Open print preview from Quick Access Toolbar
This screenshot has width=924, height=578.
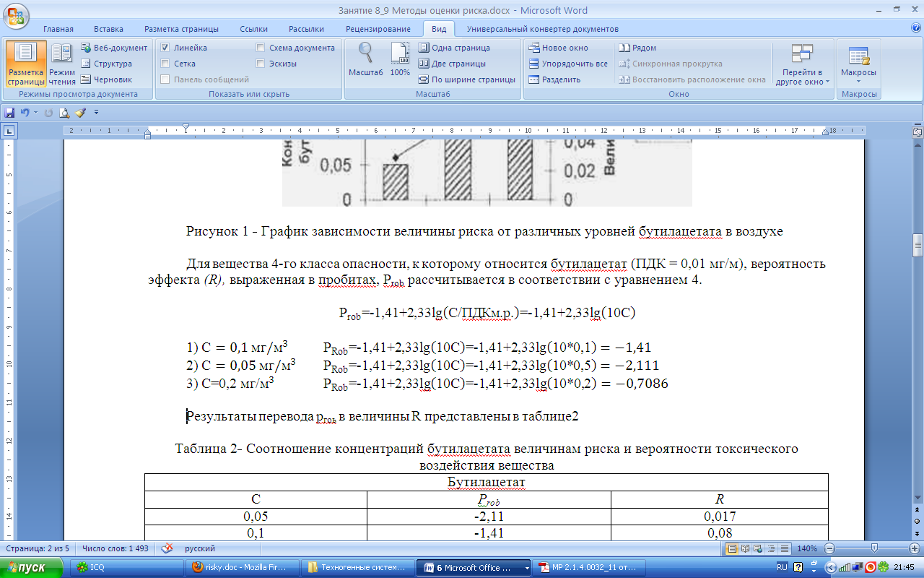(x=64, y=113)
